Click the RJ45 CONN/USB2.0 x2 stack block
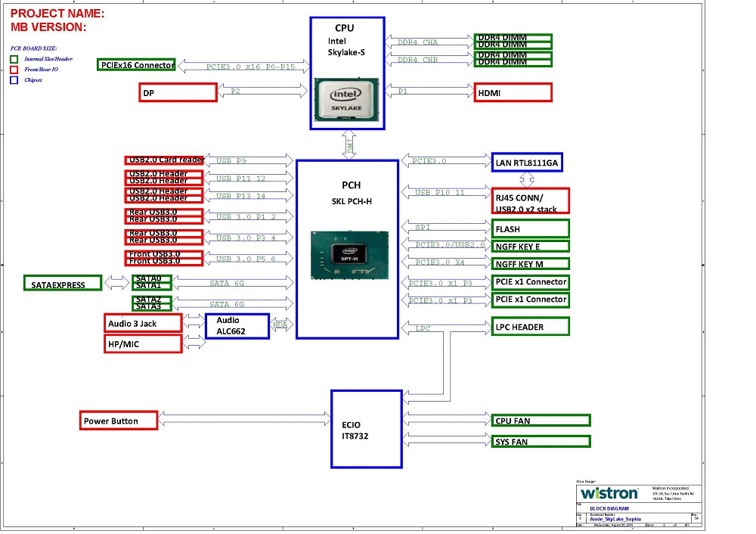This screenshot has height=534, width=756. pos(531,201)
